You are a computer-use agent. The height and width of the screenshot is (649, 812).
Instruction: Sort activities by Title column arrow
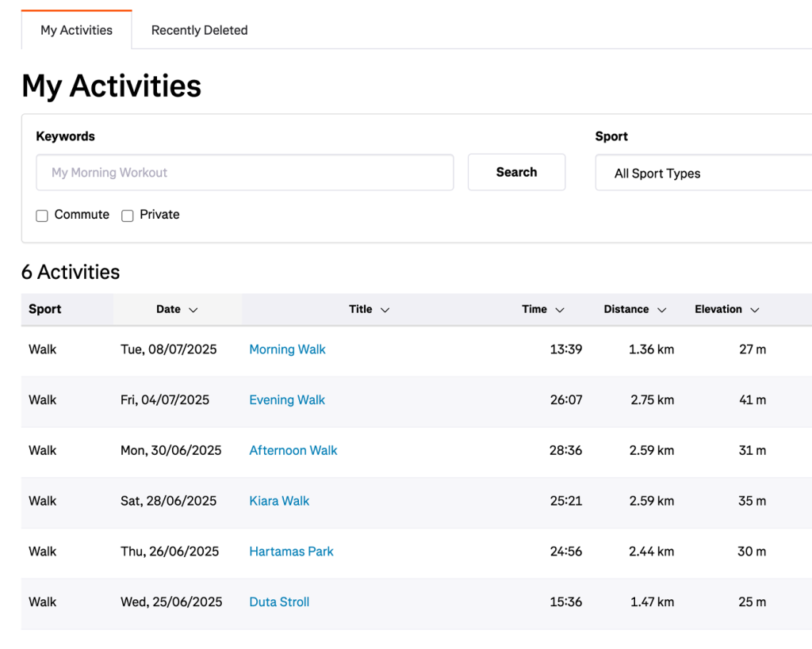click(x=385, y=310)
